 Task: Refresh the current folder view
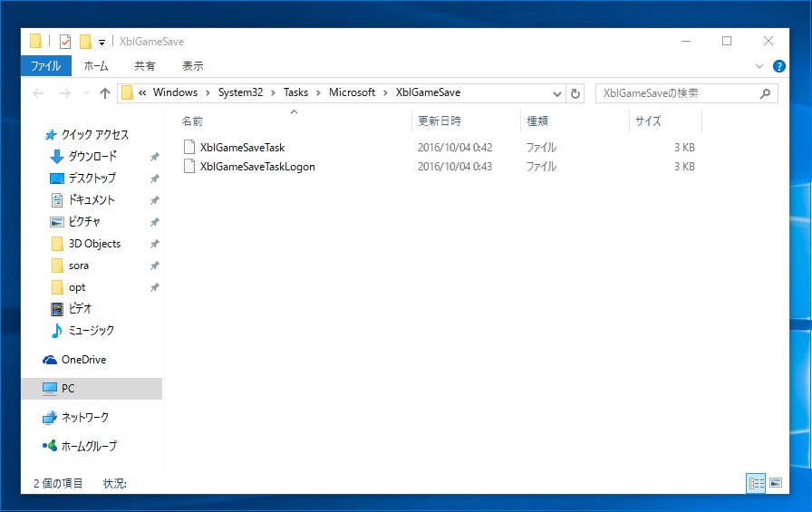pyautogui.click(x=575, y=93)
